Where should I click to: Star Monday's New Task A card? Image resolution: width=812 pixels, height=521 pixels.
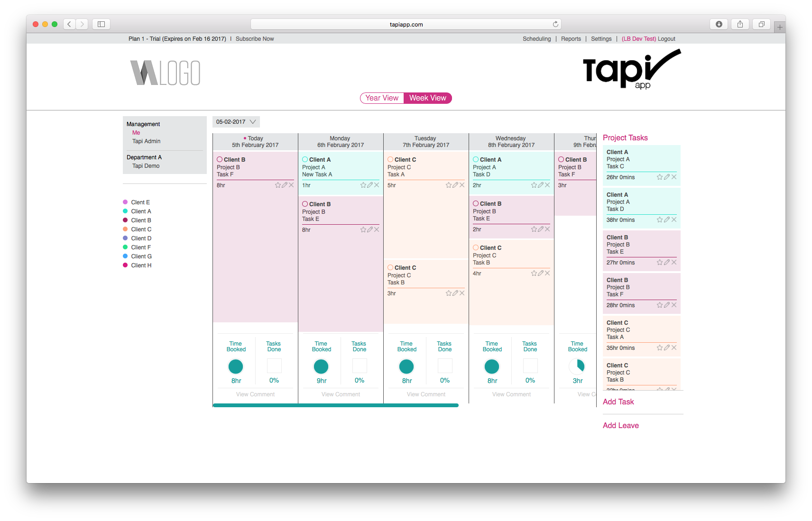pyautogui.click(x=363, y=185)
